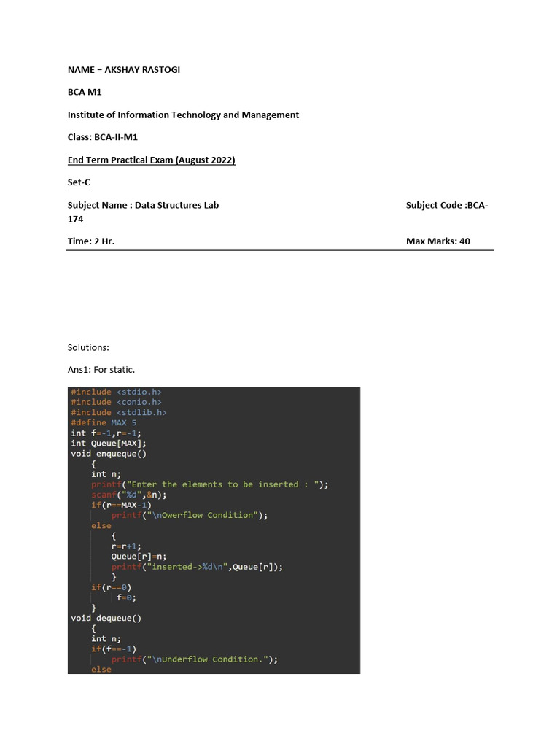The image size is (560, 747).
Task: Click the Subject Name Data Structures Lab text
Action: click(x=144, y=205)
